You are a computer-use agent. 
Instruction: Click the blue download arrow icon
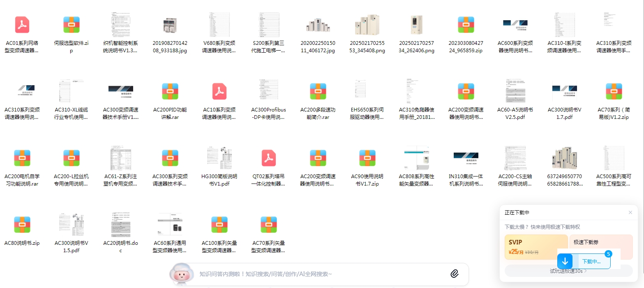point(565,261)
